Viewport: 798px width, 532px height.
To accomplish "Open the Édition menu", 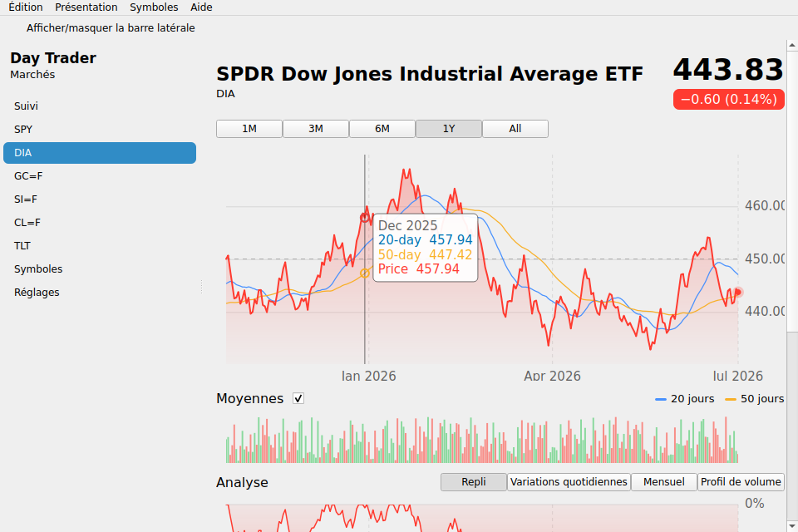I will [x=26, y=7].
